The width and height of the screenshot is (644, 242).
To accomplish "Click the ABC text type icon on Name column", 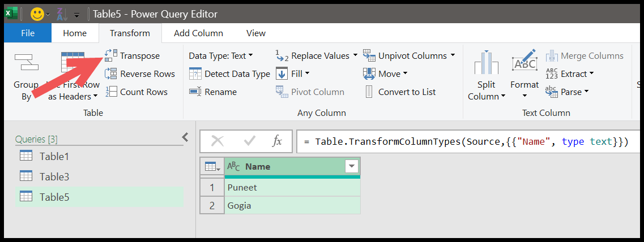I will pos(233,167).
